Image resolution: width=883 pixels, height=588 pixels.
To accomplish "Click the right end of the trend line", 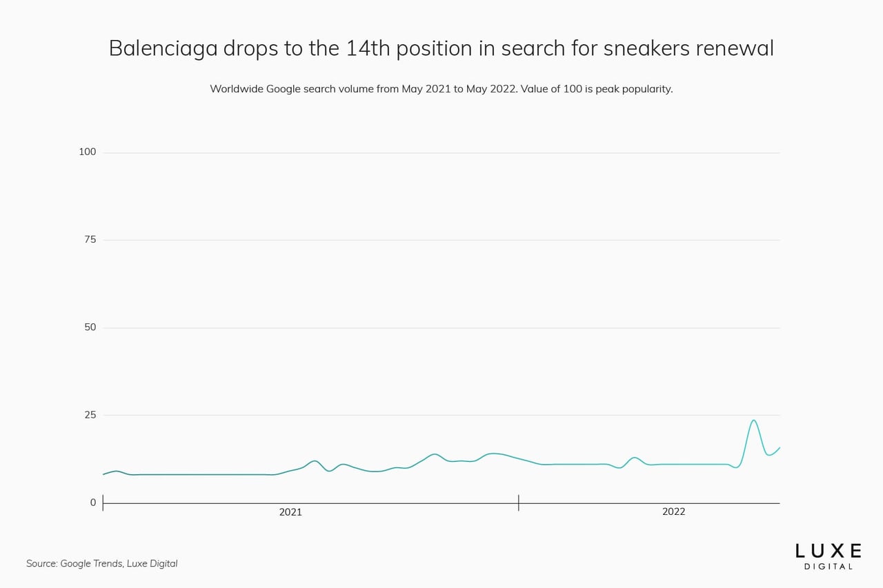I will tap(780, 447).
